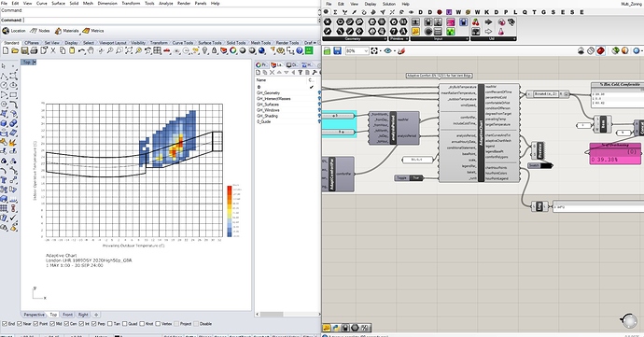Click the Grasshopper save file disk icon
Screen dimensions: 644x337
338,51
